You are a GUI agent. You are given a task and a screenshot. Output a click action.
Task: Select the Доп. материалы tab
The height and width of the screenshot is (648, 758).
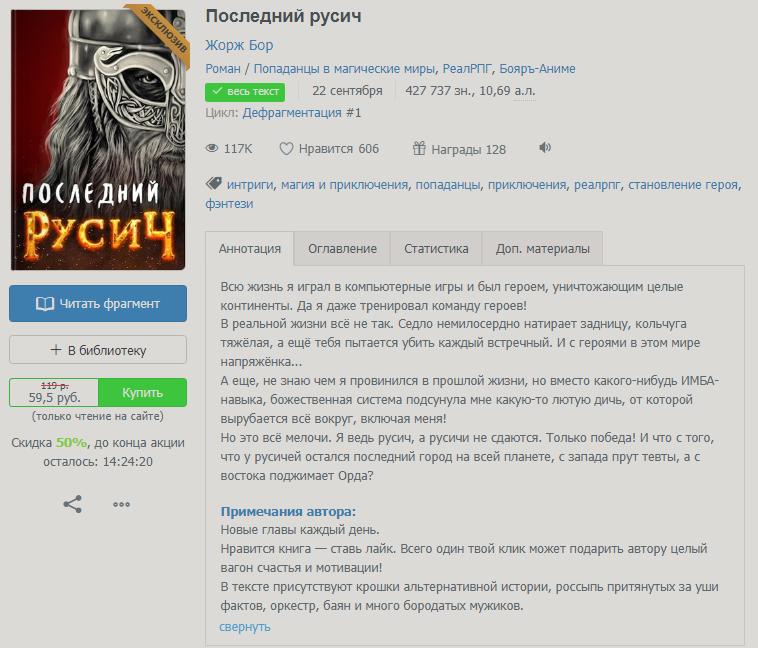coord(542,249)
